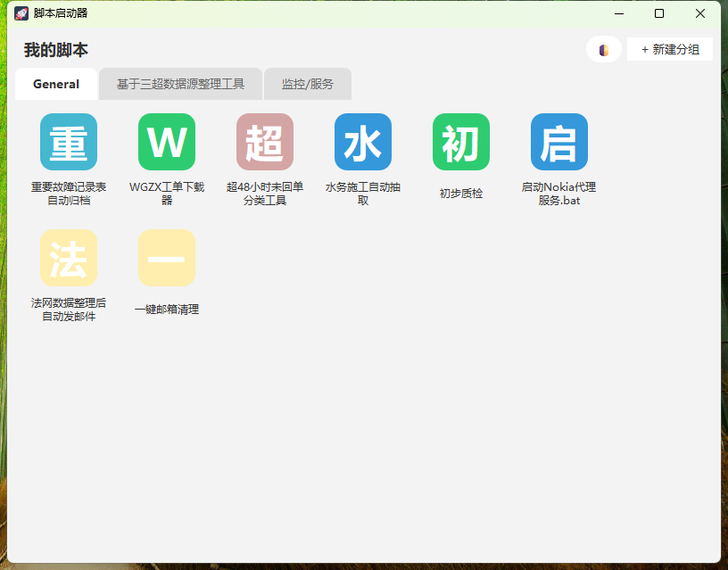Launch the 重要故障记录表自动归档 script icon

click(69, 142)
